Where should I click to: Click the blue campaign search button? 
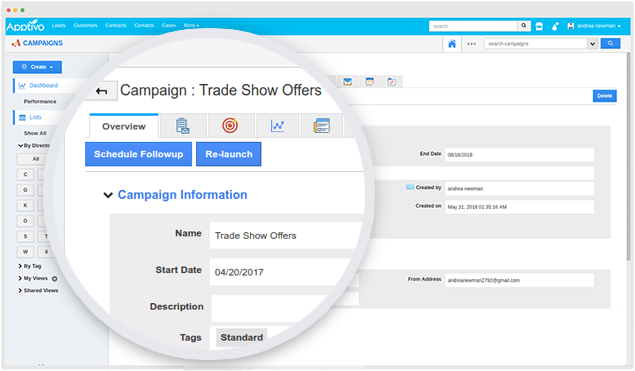pyautogui.click(x=610, y=43)
